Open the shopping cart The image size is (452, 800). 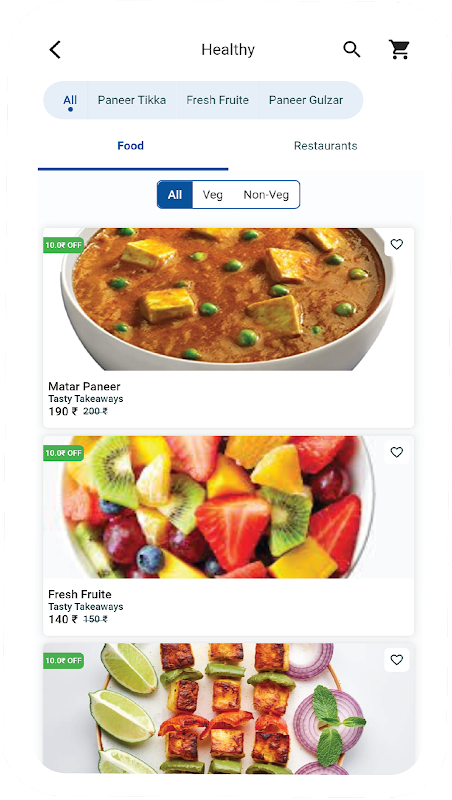[399, 49]
